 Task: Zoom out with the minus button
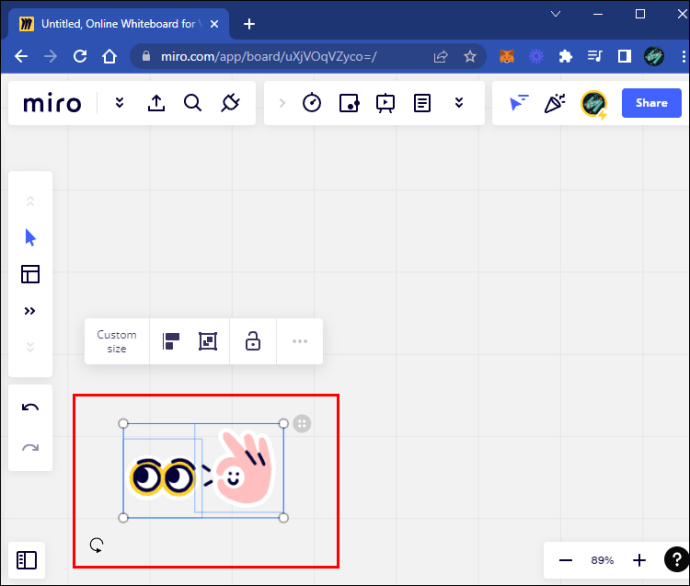[566, 561]
